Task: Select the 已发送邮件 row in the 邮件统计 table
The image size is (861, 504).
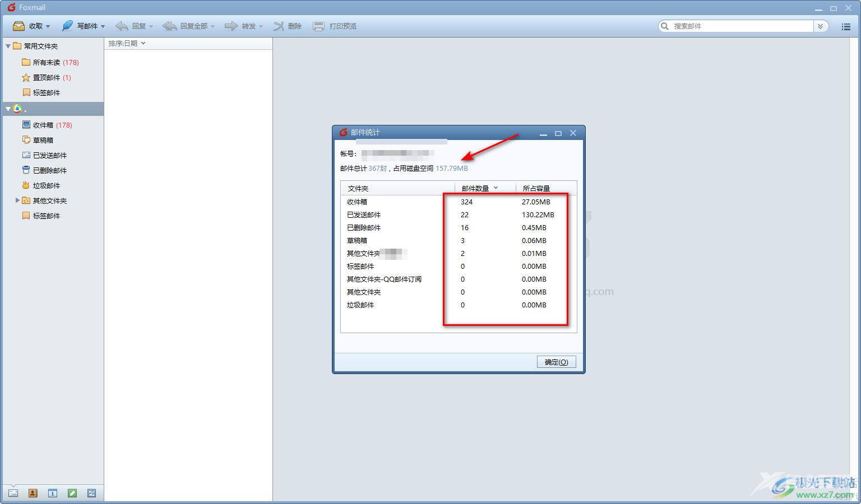Action: (x=458, y=214)
